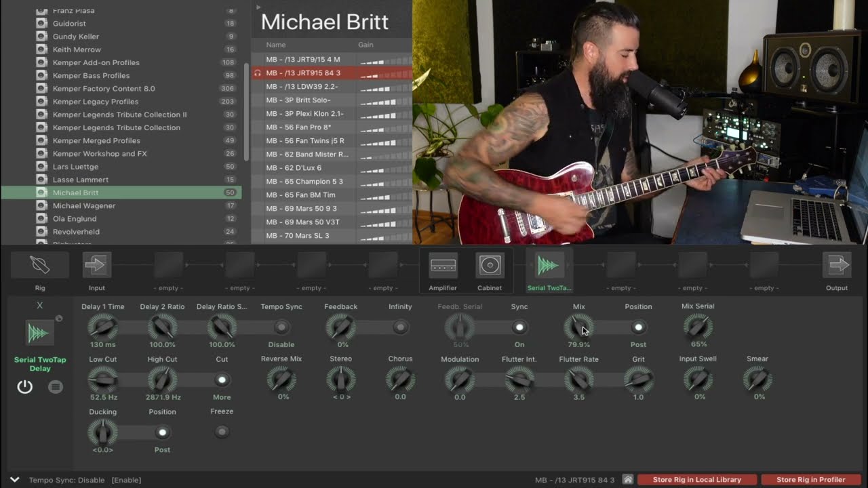The height and width of the screenshot is (488, 868).
Task: Click the Feedback knob
Action: pyautogui.click(x=340, y=327)
